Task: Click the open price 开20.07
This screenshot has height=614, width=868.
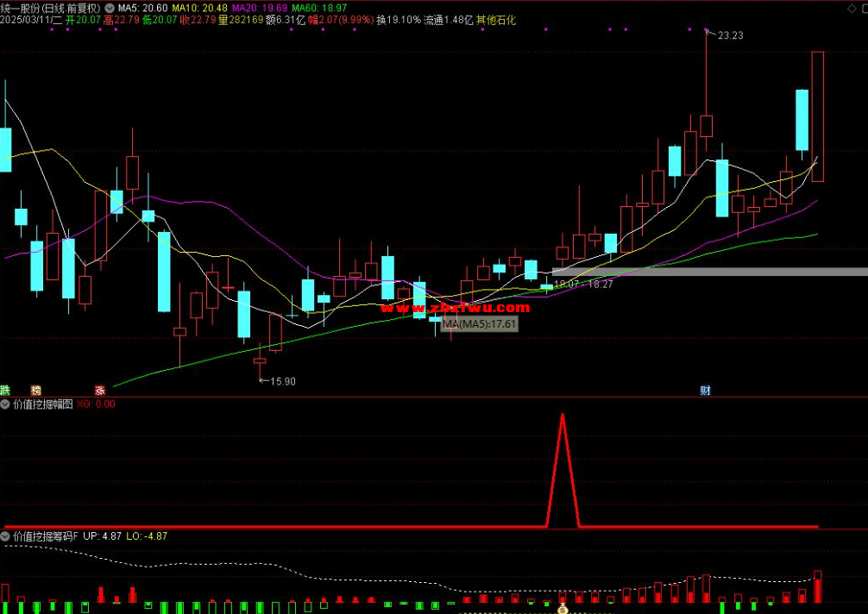Action: pos(83,21)
